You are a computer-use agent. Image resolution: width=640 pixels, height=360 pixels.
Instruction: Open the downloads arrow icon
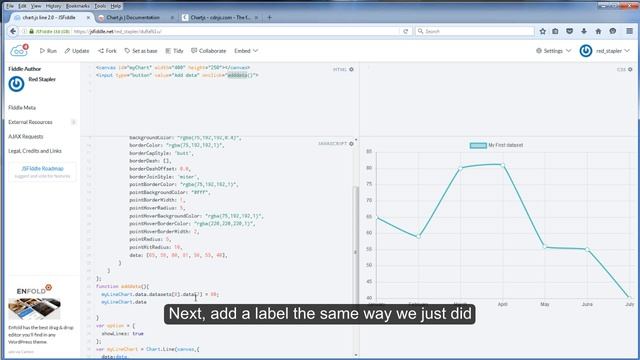point(584,31)
